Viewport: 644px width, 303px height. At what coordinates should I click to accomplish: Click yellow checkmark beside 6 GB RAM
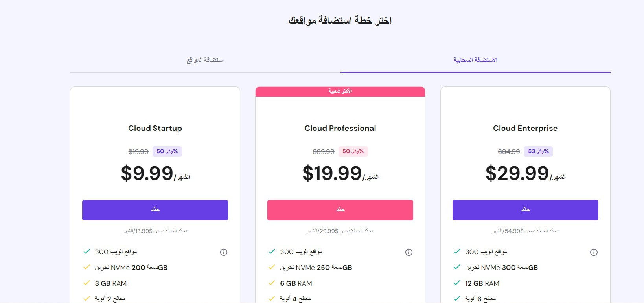click(272, 283)
